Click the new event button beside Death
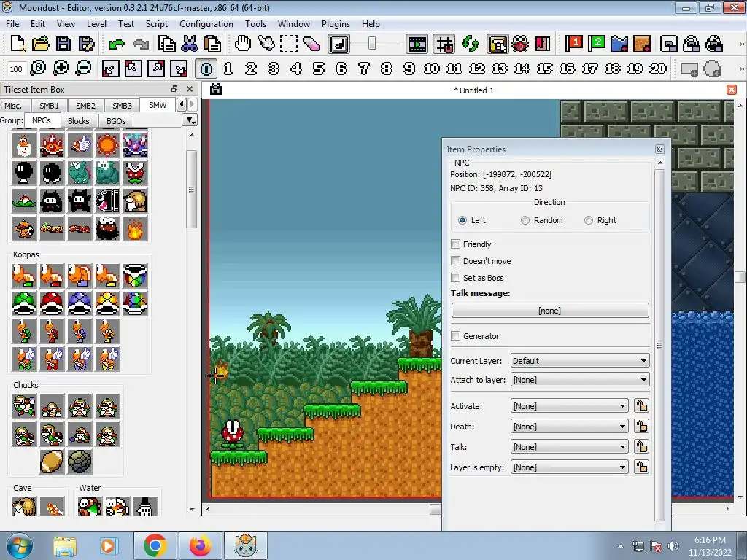 click(x=642, y=427)
